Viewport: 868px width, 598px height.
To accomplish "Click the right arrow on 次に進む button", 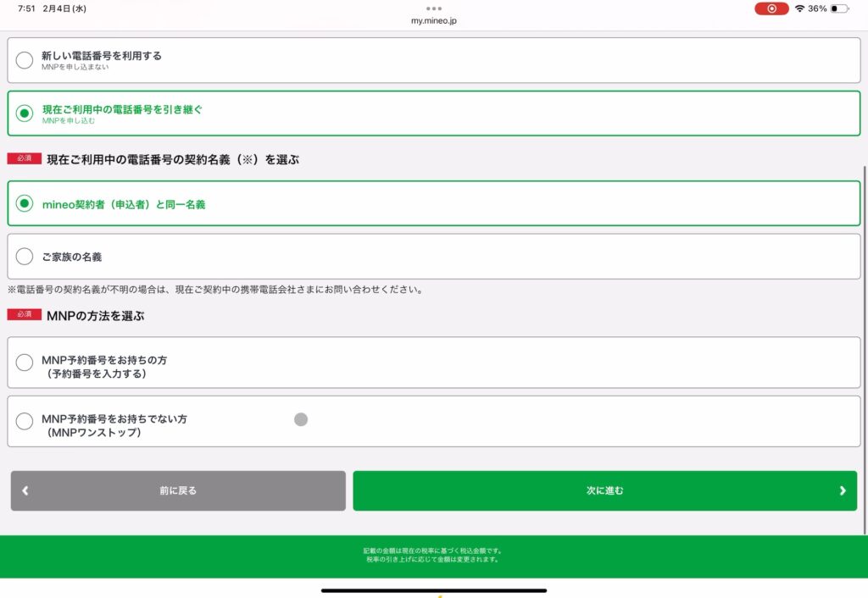I will point(842,490).
